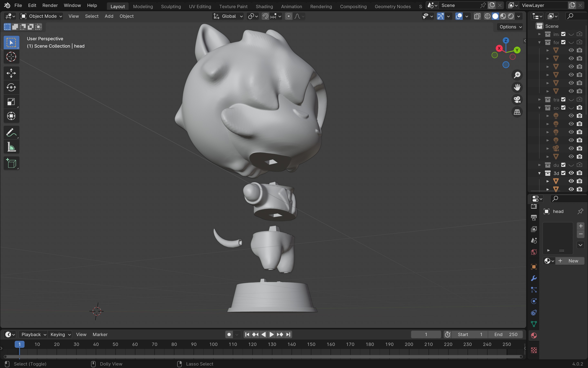The width and height of the screenshot is (588, 368).
Task: Select the Select Box tool
Action: coord(11,43)
